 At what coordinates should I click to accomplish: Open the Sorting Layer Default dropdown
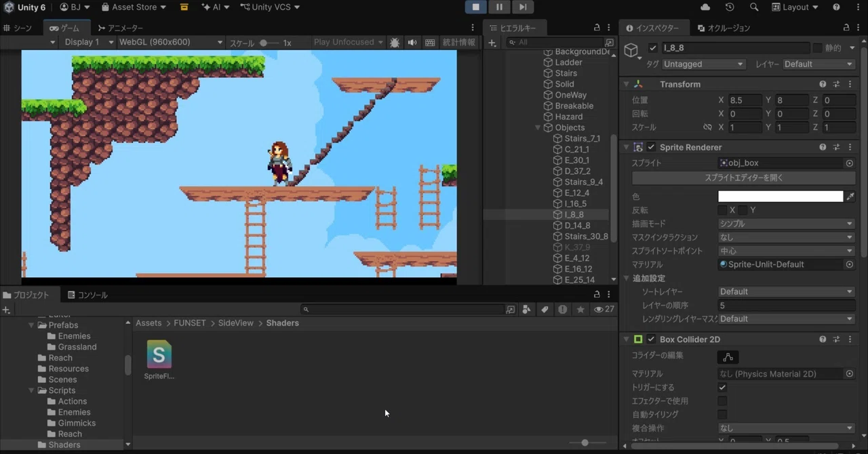click(x=787, y=291)
